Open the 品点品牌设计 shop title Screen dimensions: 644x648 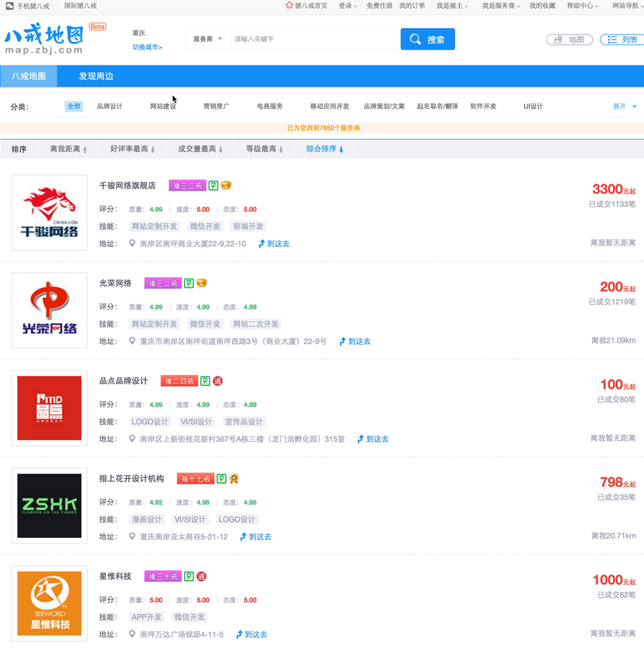[x=123, y=381]
